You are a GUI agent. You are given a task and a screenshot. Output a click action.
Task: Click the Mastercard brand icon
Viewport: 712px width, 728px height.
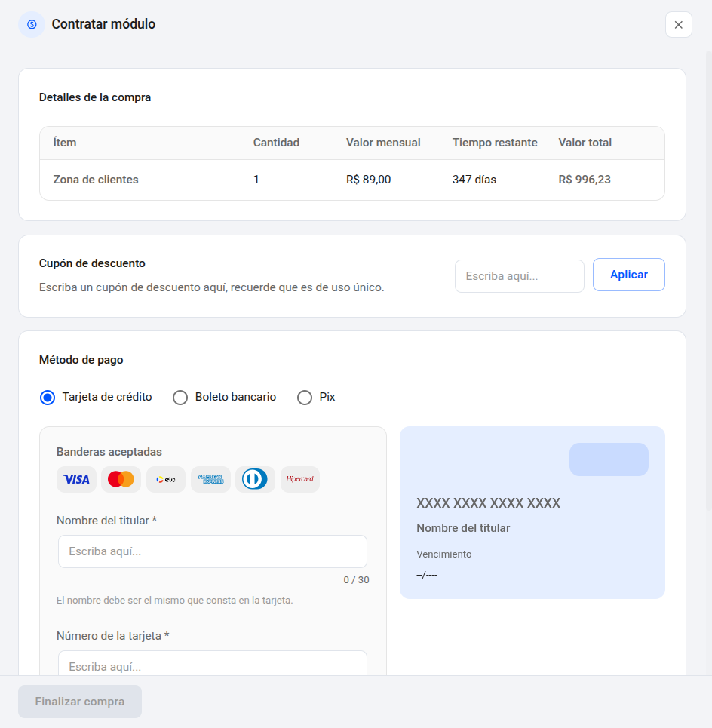tap(121, 479)
